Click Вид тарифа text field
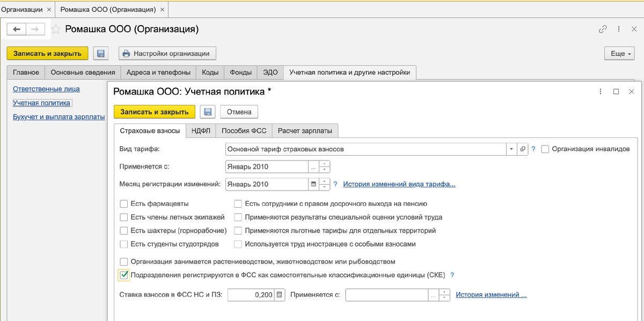The image size is (644, 321). pyautogui.click(x=366, y=149)
